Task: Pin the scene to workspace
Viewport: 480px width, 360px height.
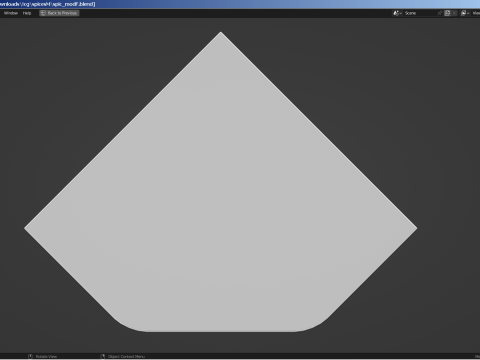Action: click(x=440, y=13)
